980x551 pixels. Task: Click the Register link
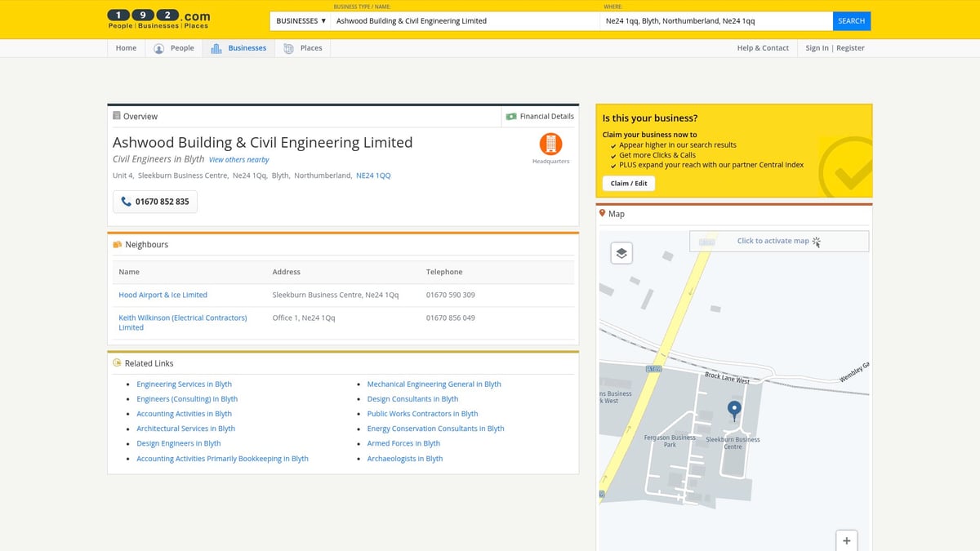coord(850,48)
